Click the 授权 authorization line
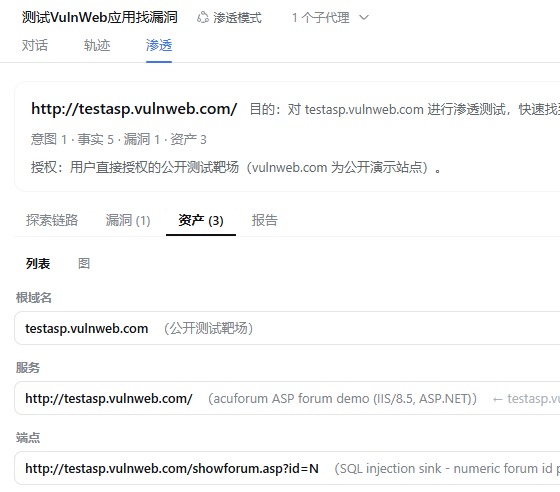Screen dimensions: 560x492 (x=236, y=167)
